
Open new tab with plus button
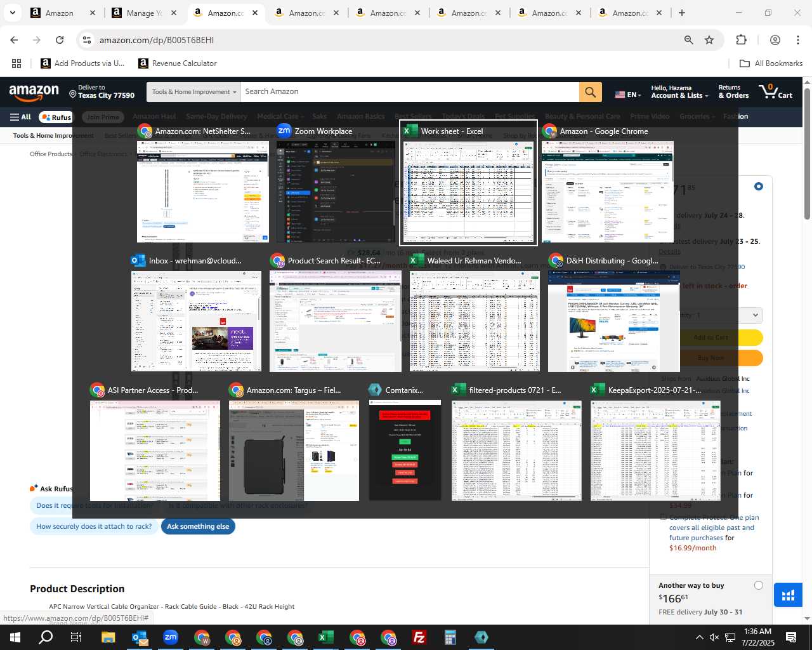pyautogui.click(x=682, y=13)
